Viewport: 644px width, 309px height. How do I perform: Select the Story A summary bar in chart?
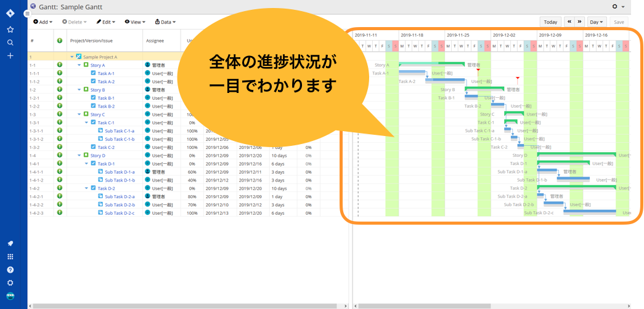pos(431,64)
